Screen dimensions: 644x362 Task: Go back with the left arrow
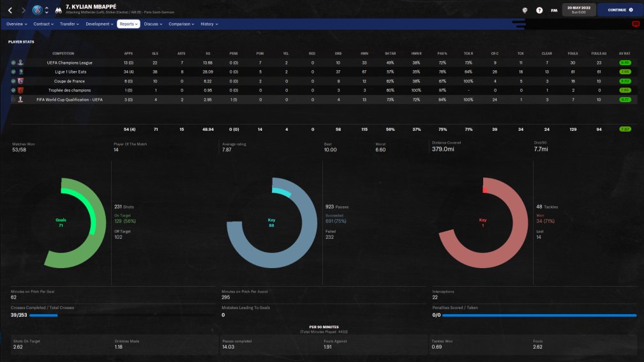pyautogui.click(x=10, y=10)
